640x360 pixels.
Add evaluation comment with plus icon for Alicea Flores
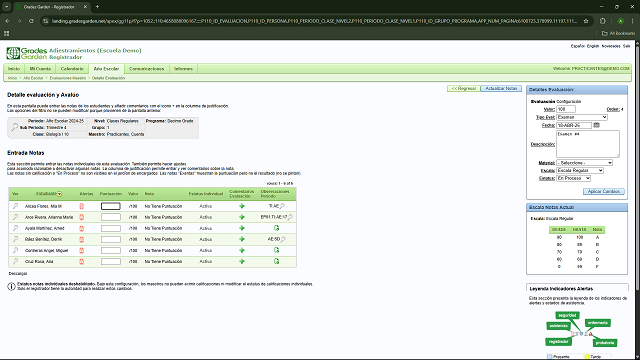tap(242, 206)
